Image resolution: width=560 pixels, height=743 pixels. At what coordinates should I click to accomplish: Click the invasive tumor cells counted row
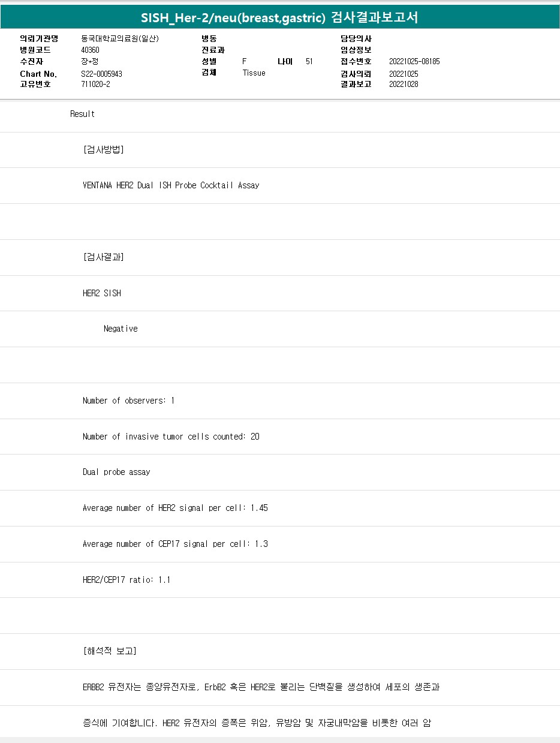(x=171, y=437)
